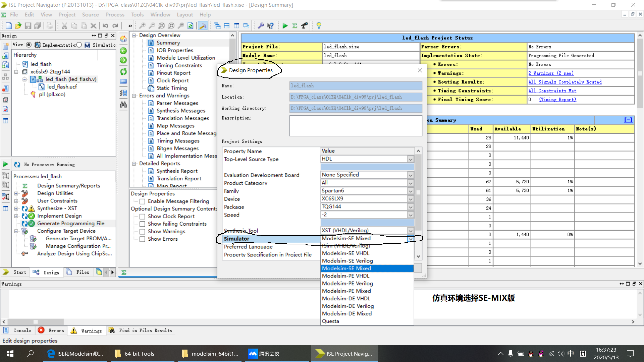Switch to the Console tab
Screen dimensions: 644x362
click(17, 330)
